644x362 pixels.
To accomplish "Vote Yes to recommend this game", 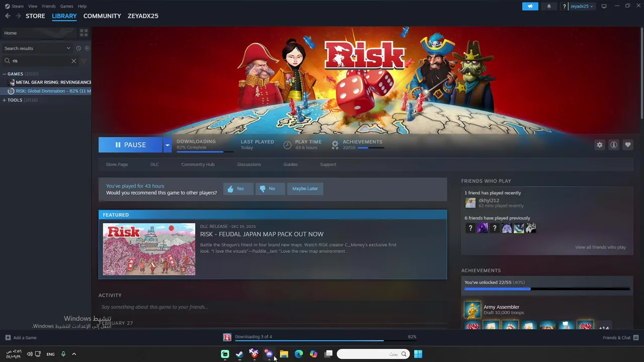I will pyautogui.click(x=238, y=189).
